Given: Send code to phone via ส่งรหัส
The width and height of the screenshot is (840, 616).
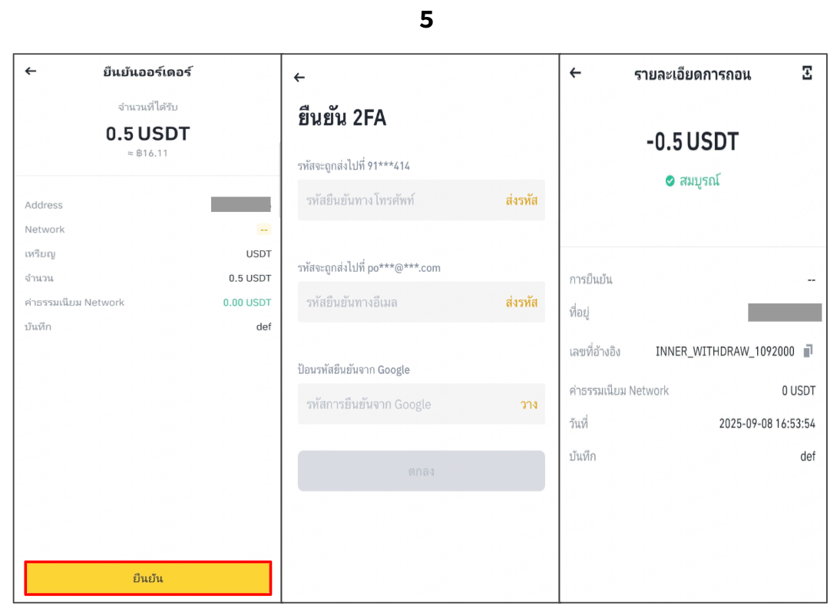Looking at the screenshot, I should click(x=521, y=200).
